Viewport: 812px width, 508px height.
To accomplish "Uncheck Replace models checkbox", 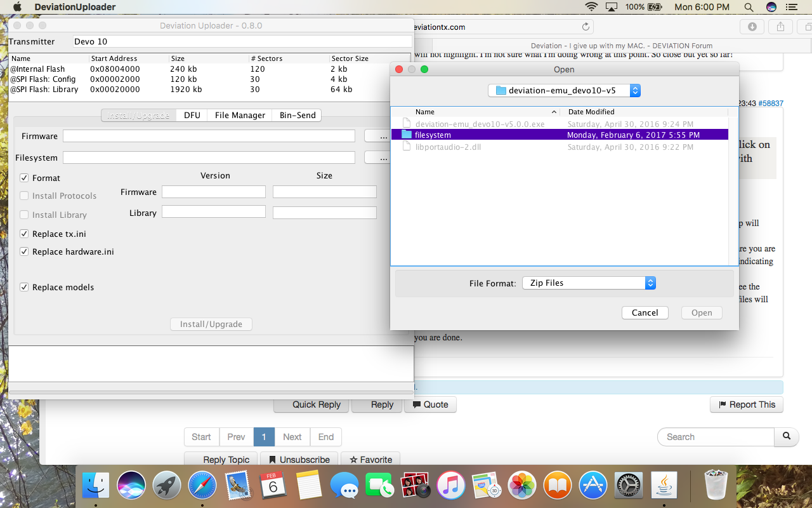I will pos(24,287).
